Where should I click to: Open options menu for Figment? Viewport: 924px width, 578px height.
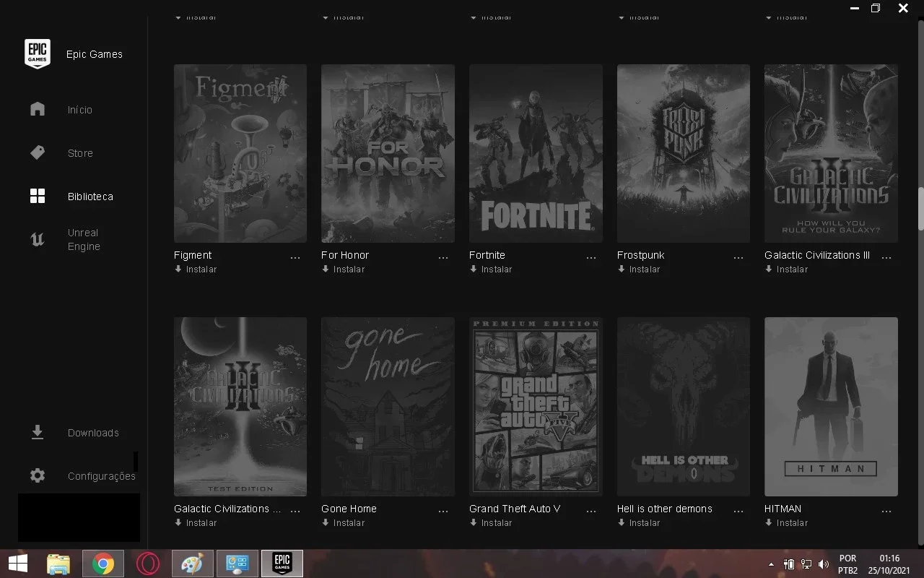point(295,257)
